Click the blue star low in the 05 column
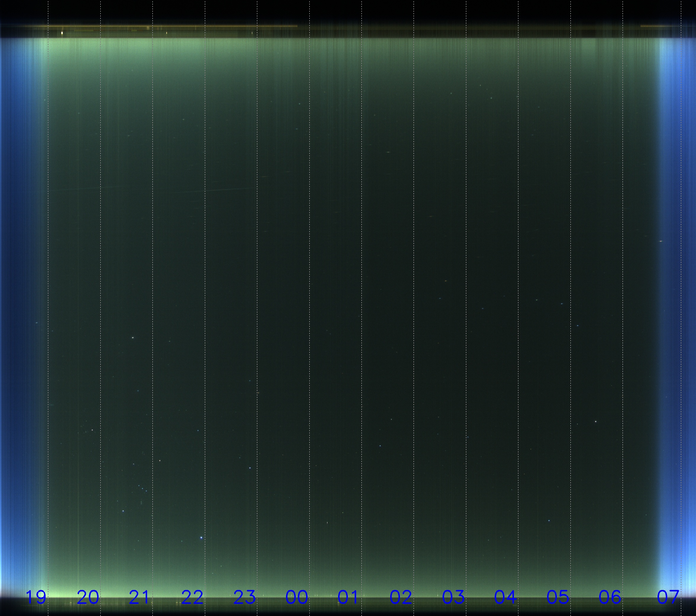 pyautogui.click(x=549, y=521)
